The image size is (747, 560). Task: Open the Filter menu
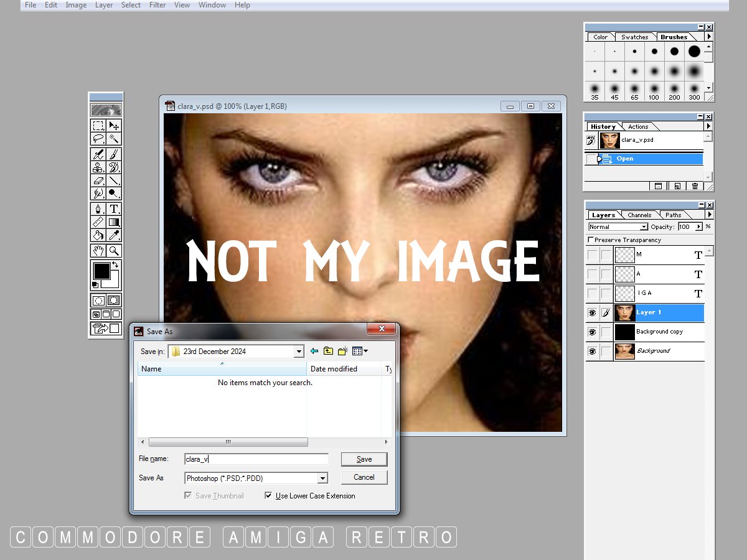(x=157, y=5)
